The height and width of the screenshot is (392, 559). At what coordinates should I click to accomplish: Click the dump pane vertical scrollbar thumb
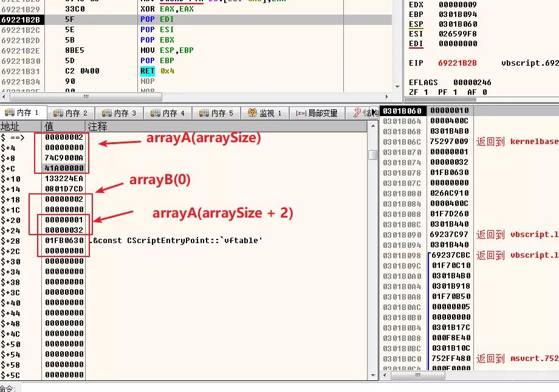tap(372, 155)
